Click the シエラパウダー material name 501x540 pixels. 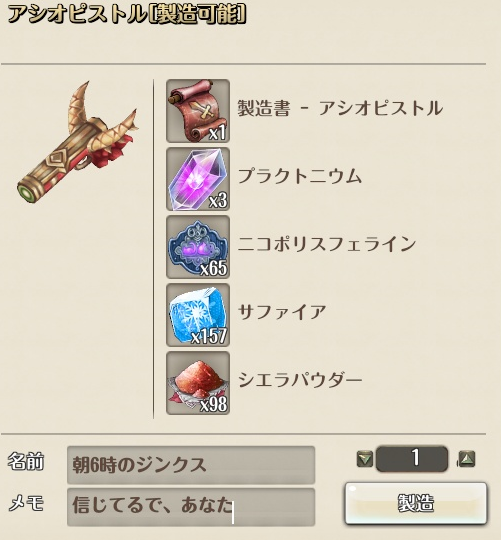coord(300,380)
